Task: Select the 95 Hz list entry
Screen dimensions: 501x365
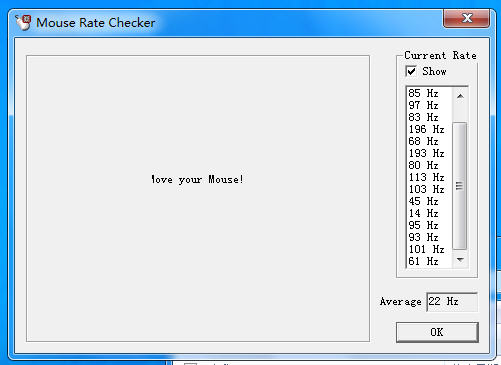Action: [429, 225]
